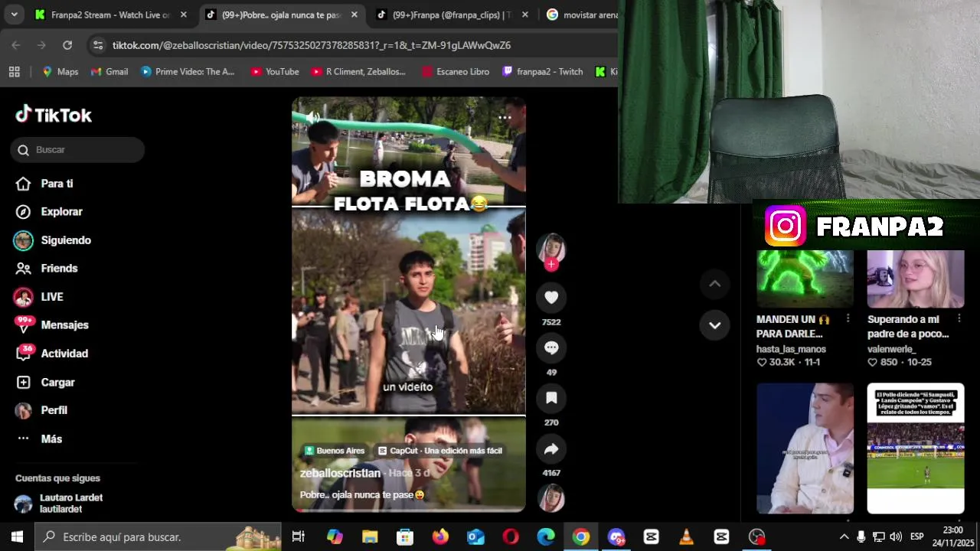Open Windows Start menu
This screenshot has width=980, height=551.
point(17,536)
